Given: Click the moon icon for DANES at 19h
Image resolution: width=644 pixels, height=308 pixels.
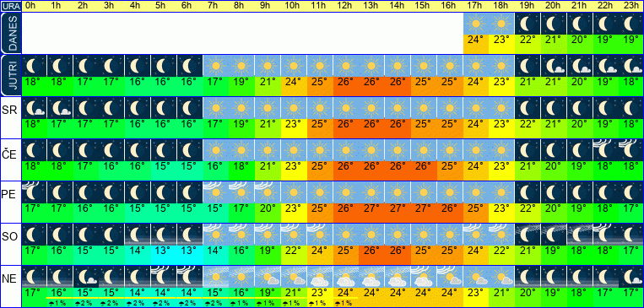Looking at the screenshot, I should (x=528, y=24).
